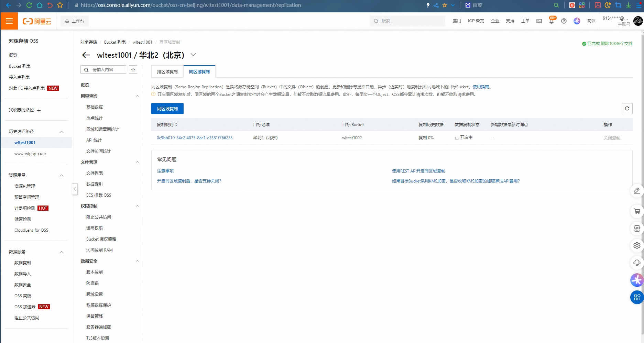Open the ICP 备案 menu
Image resolution: width=644 pixels, height=343 pixels.
(x=476, y=21)
